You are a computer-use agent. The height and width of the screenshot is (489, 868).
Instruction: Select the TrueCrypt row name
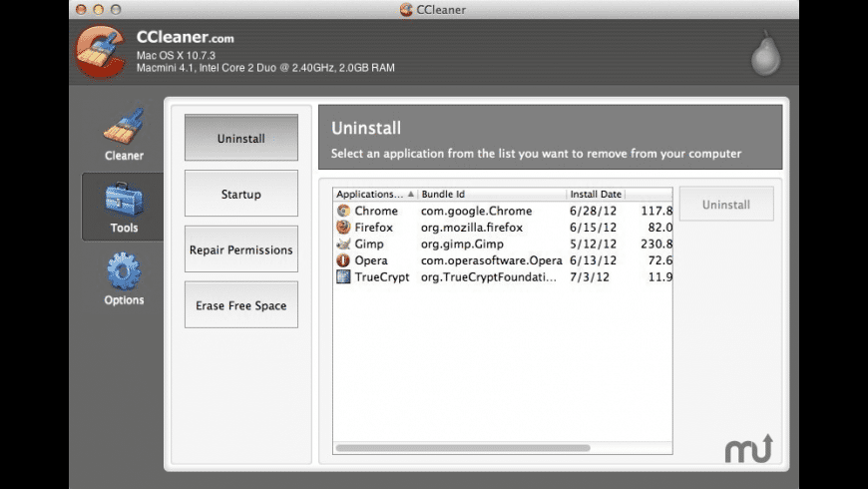pyautogui.click(x=382, y=276)
